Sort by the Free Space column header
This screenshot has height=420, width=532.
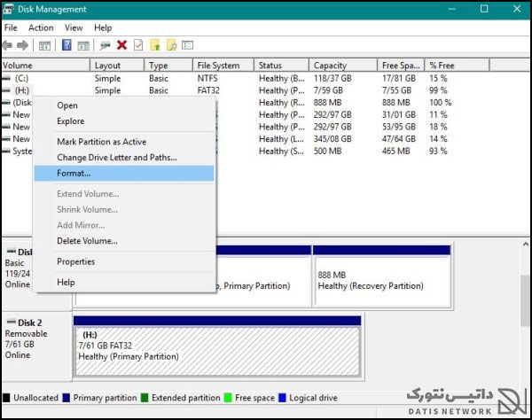pos(401,65)
